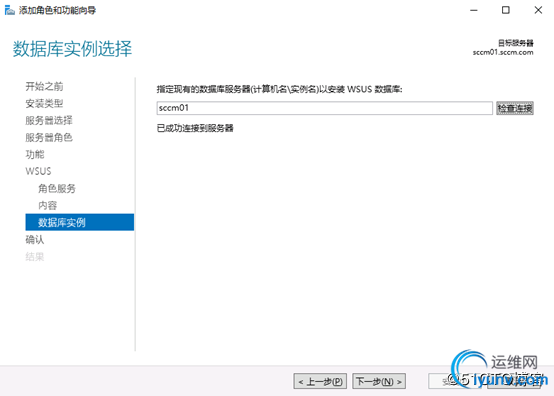Click the 上一步(P) button
Viewport: 554px width, 396px height.
pyautogui.click(x=320, y=382)
